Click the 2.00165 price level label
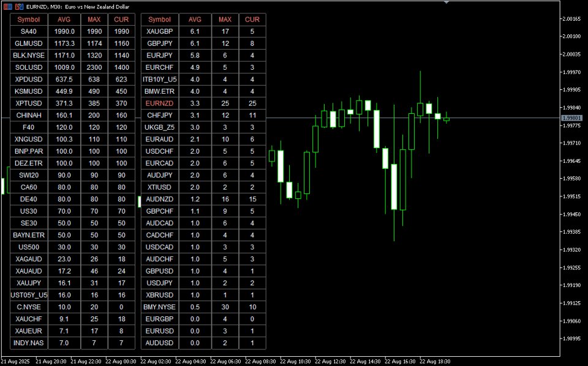This screenshot has width=588, height=366. click(570, 19)
